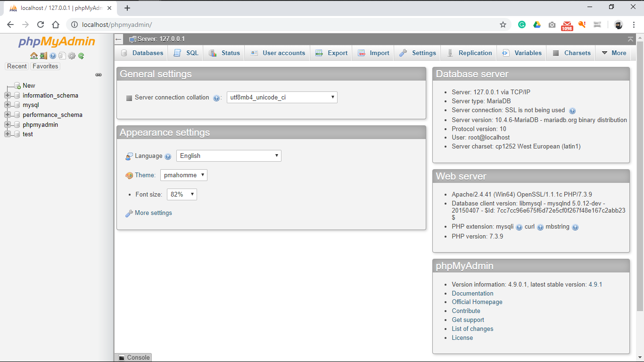Click the database icon next to test
Image resolution: width=644 pixels, height=362 pixels.
[17, 134]
